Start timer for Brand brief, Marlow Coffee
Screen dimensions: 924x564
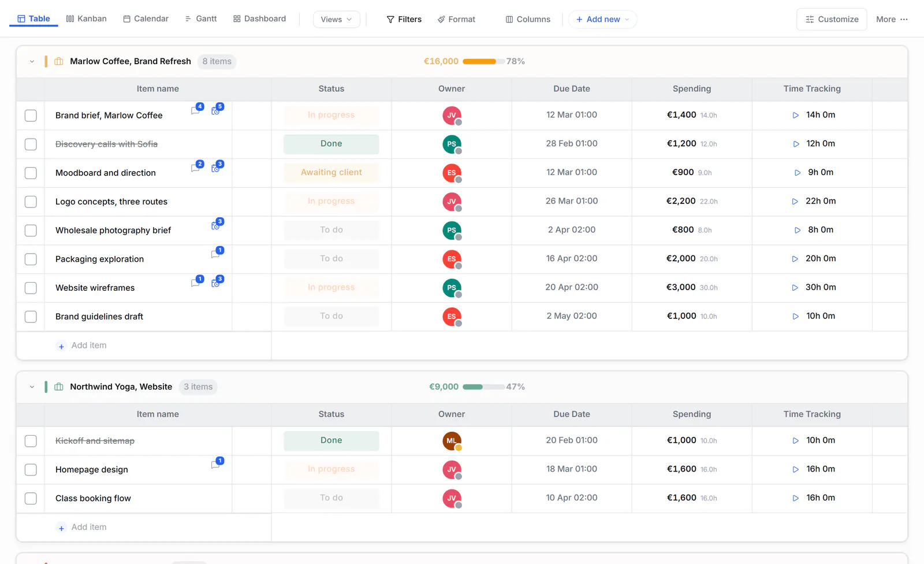click(x=796, y=116)
